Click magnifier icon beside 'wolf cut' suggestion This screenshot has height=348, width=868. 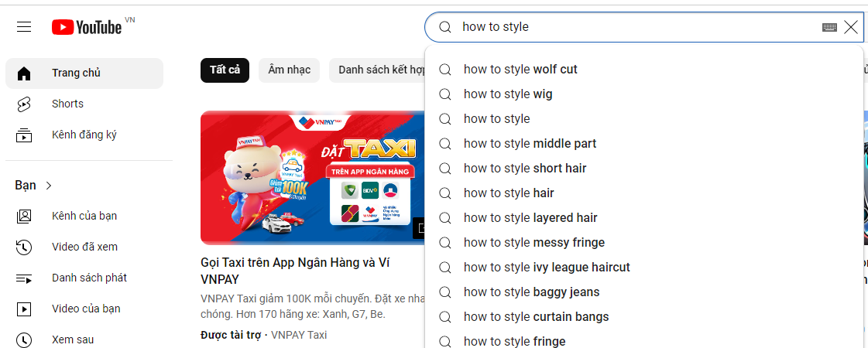point(445,70)
